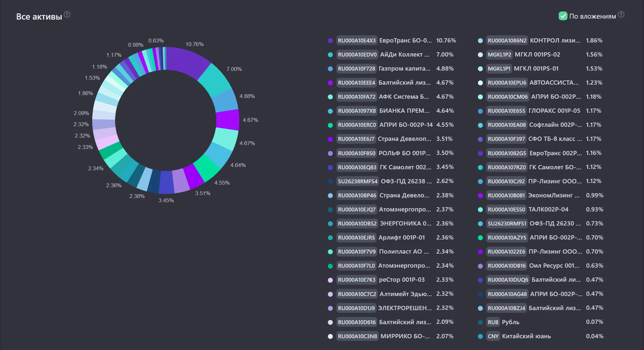Click the color dot next to CNY
Viewport: 644px width, 350px height.
click(x=480, y=336)
